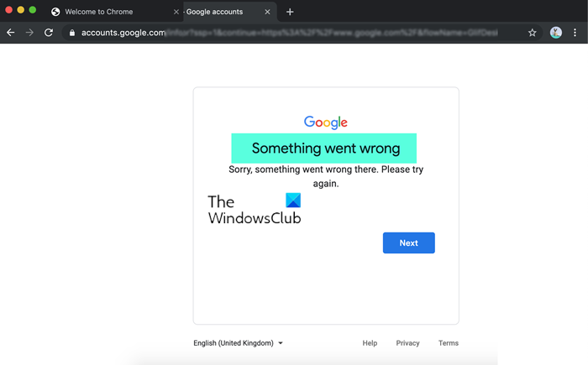Switch to the Welcome to Chrome tab
Image resolution: width=588 pixels, height=365 pixels.
tap(114, 12)
